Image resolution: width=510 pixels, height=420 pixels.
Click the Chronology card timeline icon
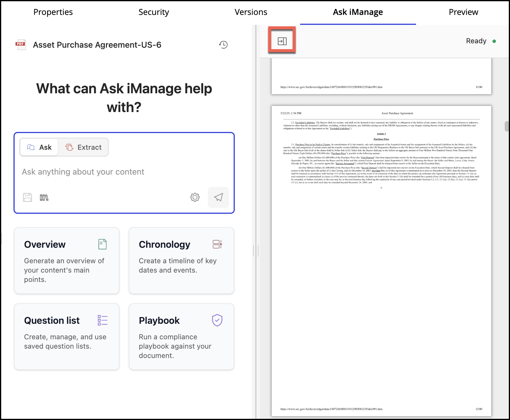click(x=217, y=244)
